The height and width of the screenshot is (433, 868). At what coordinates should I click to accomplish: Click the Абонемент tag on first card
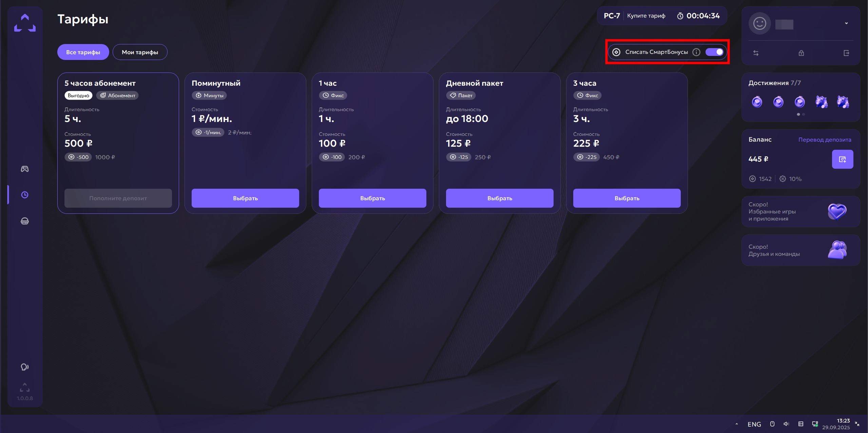click(117, 96)
